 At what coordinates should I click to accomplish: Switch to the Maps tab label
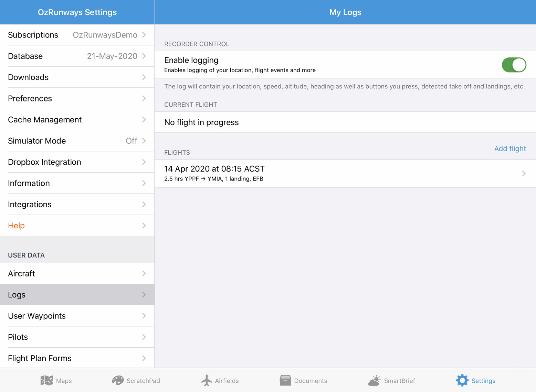(64, 381)
